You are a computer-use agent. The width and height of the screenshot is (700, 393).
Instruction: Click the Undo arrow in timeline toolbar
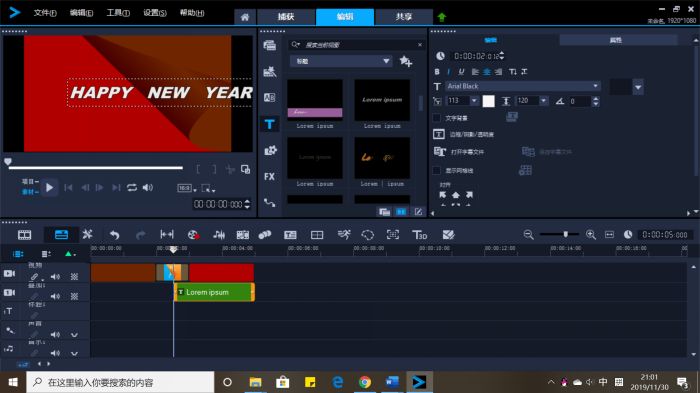(x=114, y=234)
